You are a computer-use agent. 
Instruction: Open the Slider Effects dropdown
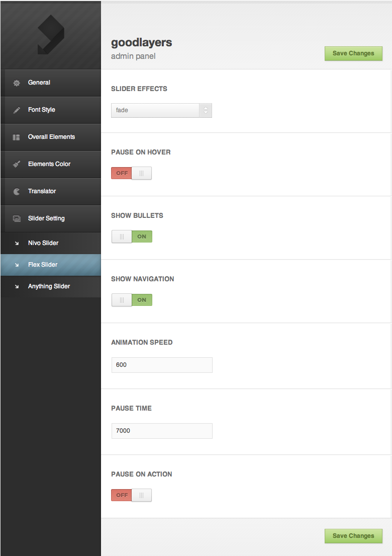pos(161,110)
